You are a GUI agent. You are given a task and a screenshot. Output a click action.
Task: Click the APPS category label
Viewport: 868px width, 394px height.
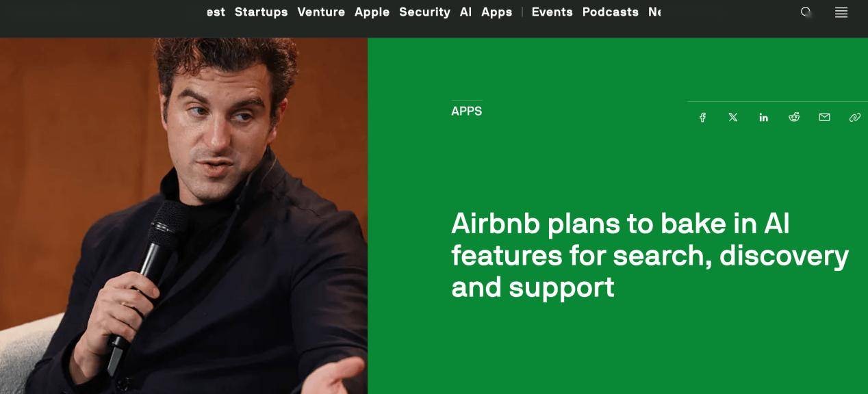[466, 111]
